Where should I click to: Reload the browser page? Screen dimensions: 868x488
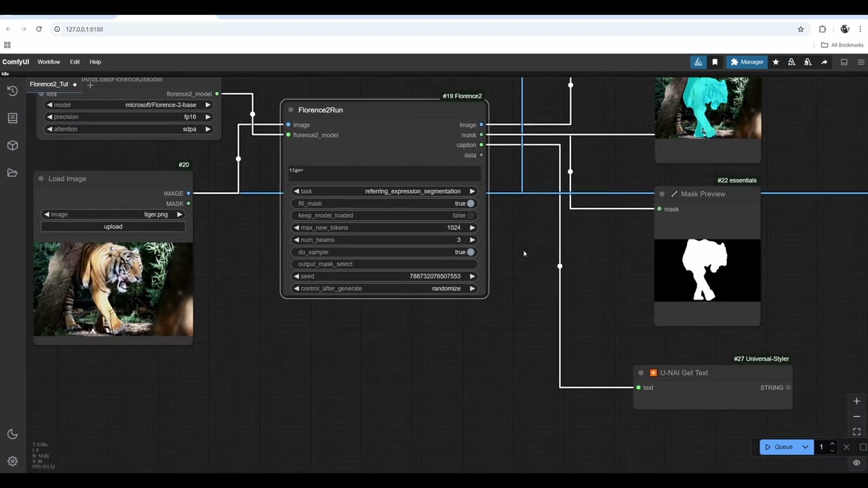(39, 29)
